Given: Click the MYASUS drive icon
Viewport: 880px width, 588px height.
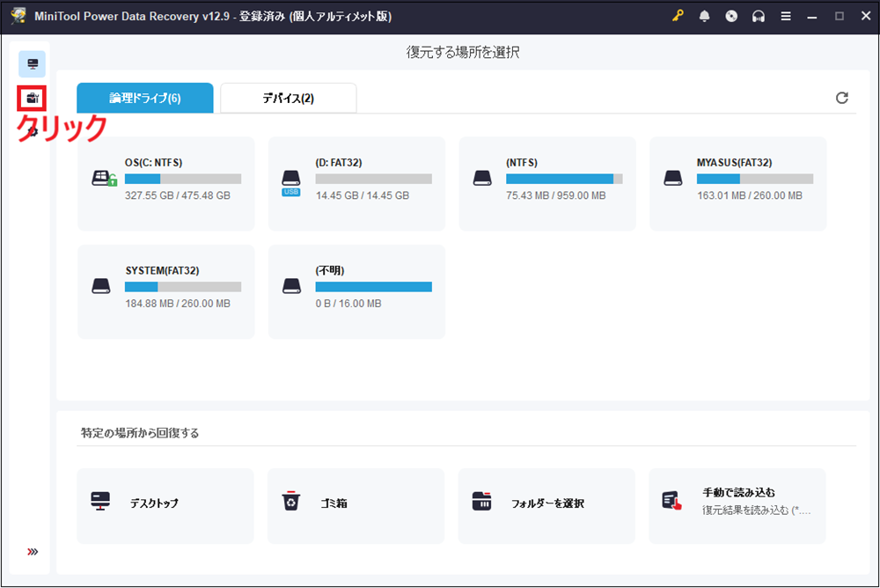Looking at the screenshot, I should [x=673, y=179].
